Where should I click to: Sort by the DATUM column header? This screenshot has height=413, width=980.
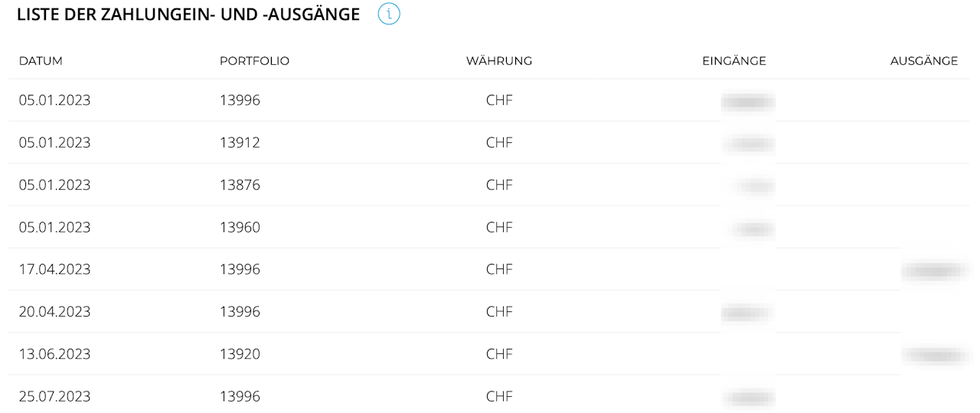pos(41,61)
